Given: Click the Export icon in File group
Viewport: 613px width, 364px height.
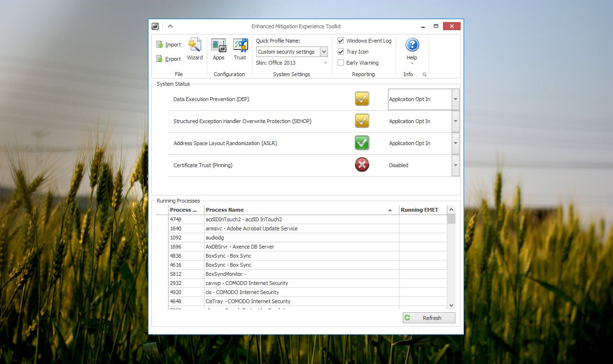Looking at the screenshot, I should (160, 59).
